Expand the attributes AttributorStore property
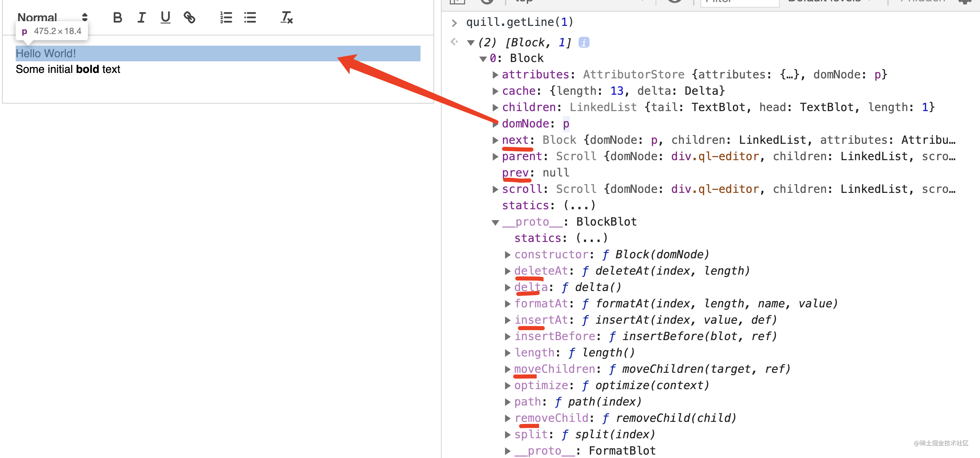The width and height of the screenshot is (980, 458). click(x=495, y=74)
